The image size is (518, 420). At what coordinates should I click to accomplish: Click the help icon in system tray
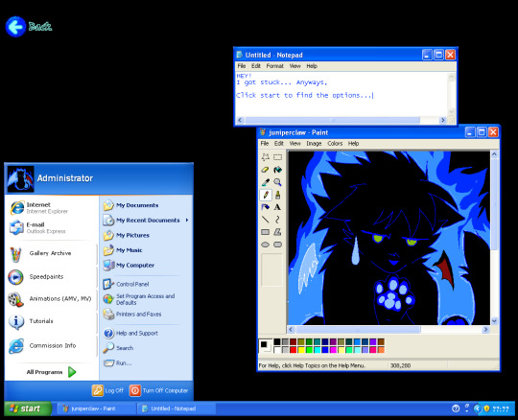click(x=456, y=408)
